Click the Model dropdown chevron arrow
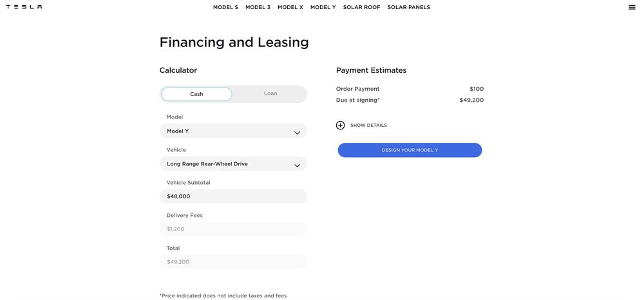The width and height of the screenshot is (644, 300). [297, 133]
